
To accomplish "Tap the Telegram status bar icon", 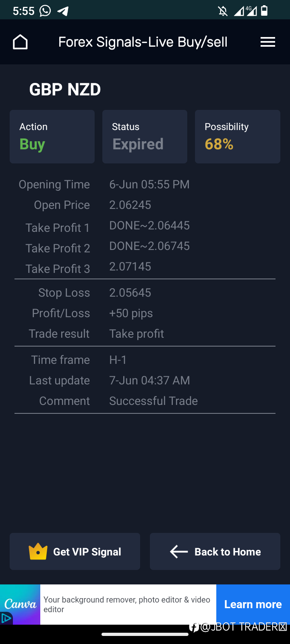I will tap(63, 11).
